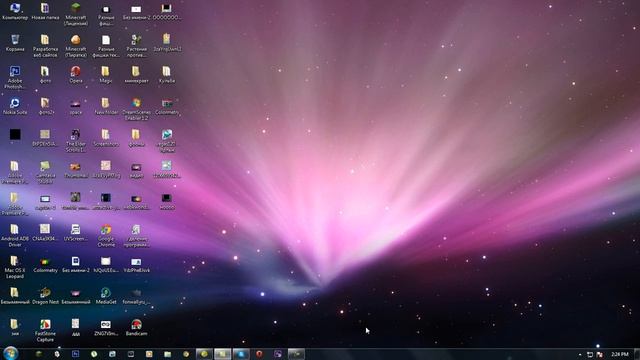Show hidden system tray icons

[580, 354]
